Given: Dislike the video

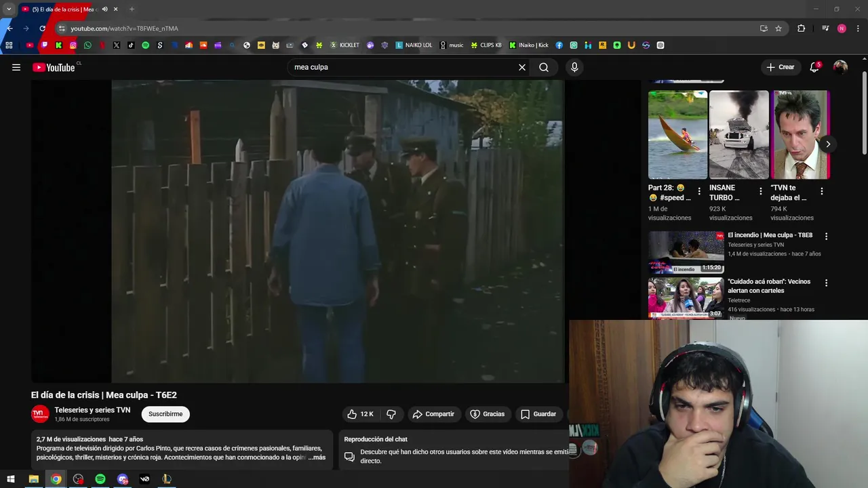Looking at the screenshot, I should click(391, 414).
